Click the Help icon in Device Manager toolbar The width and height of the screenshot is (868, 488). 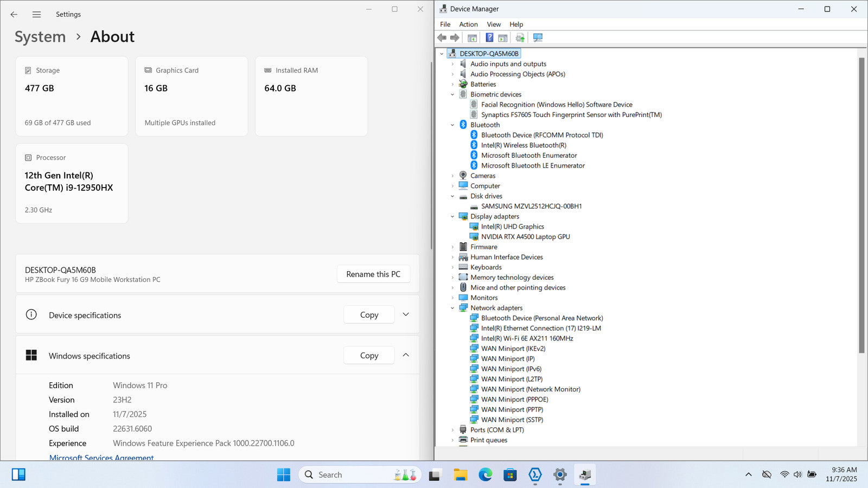489,37
